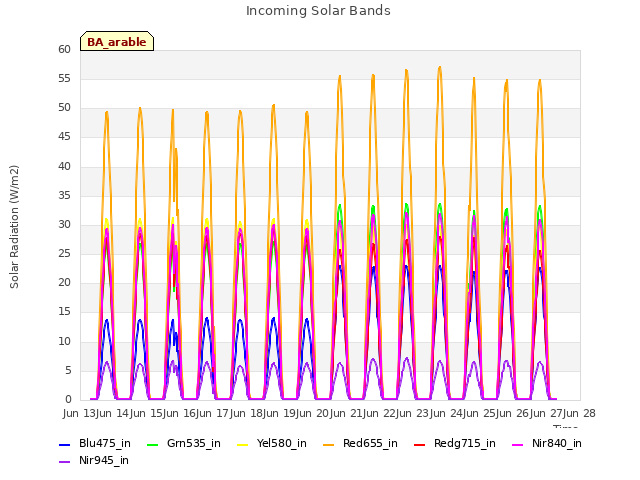
Task: Click the orange Red655_in legend swatch
Action: click(x=329, y=444)
